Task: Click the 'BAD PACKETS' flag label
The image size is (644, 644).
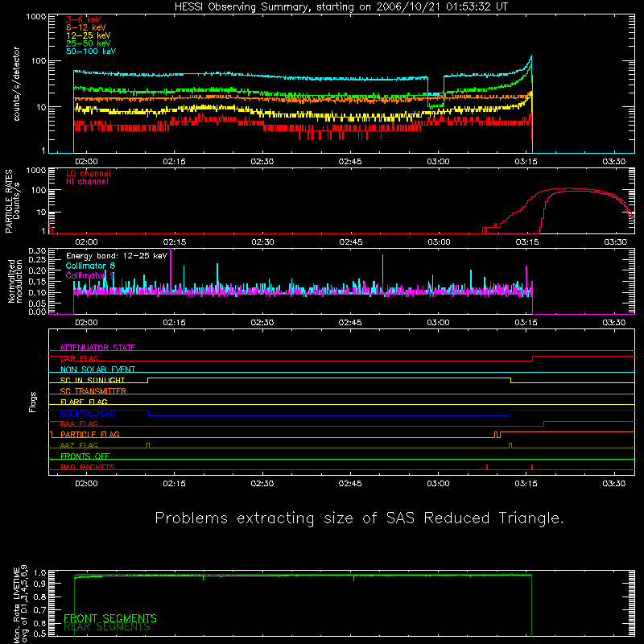Action: (88, 467)
